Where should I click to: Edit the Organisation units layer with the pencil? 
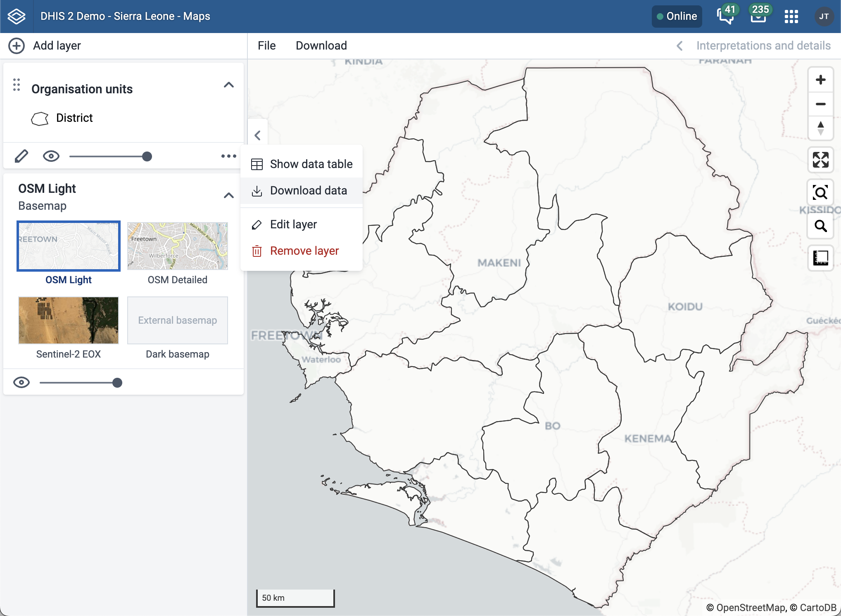point(21,156)
